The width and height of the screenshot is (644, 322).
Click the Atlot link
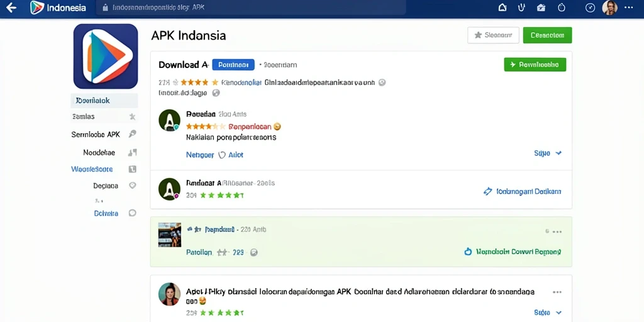236,155
